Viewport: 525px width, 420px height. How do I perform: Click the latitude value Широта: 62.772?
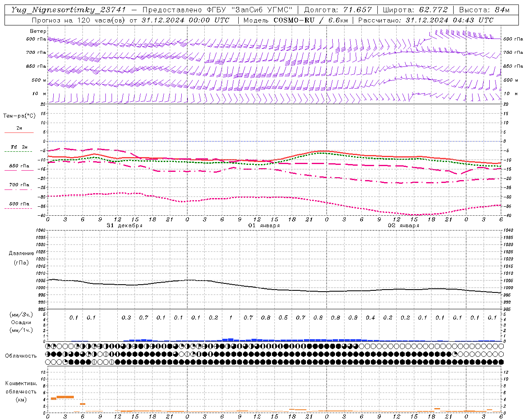tap(415, 10)
